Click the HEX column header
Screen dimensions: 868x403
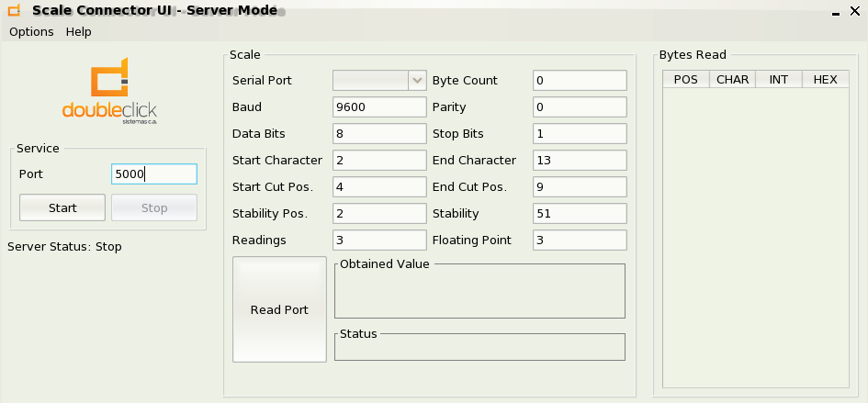pos(825,80)
